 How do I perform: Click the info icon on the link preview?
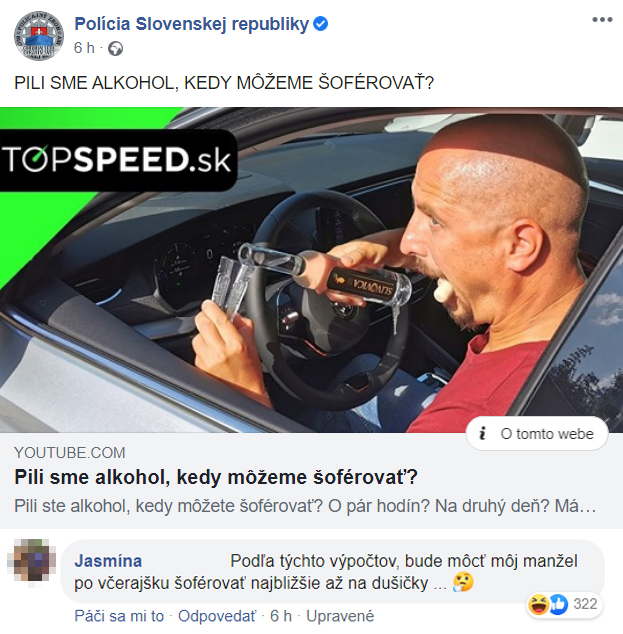[x=482, y=434]
